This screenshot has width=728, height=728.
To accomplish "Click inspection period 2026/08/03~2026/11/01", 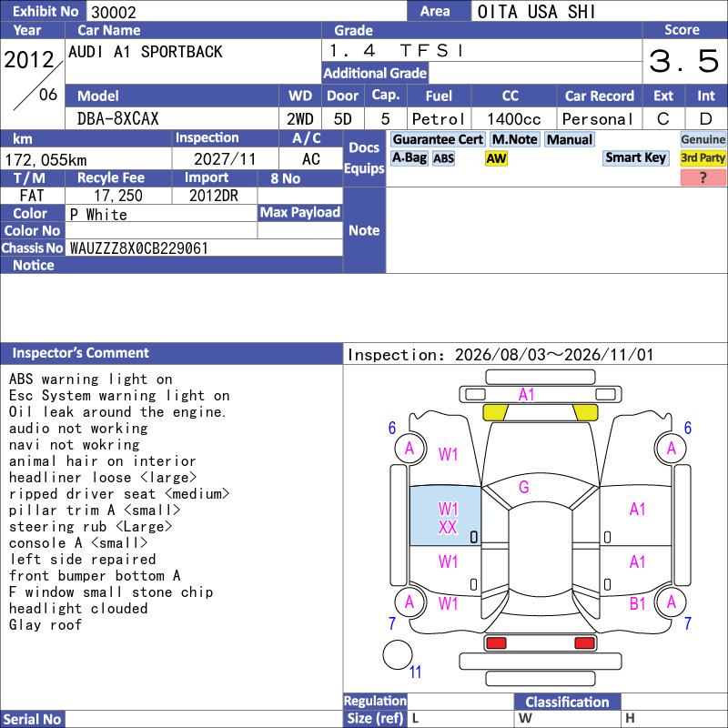I will (554, 355).
